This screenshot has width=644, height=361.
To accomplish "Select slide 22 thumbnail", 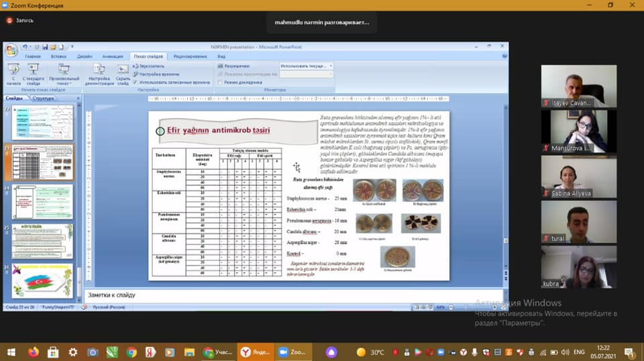I will 42,122.
